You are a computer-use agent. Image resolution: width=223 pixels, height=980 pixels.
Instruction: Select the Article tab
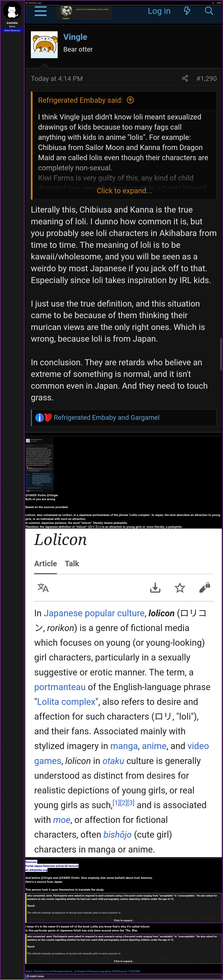point(45,563)
